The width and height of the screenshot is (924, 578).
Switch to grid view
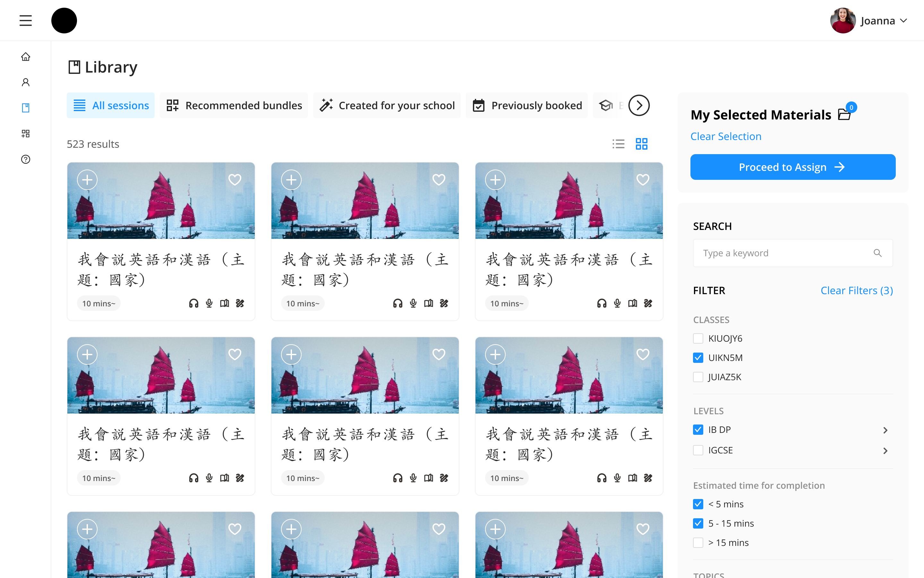[x=641, y=144]
